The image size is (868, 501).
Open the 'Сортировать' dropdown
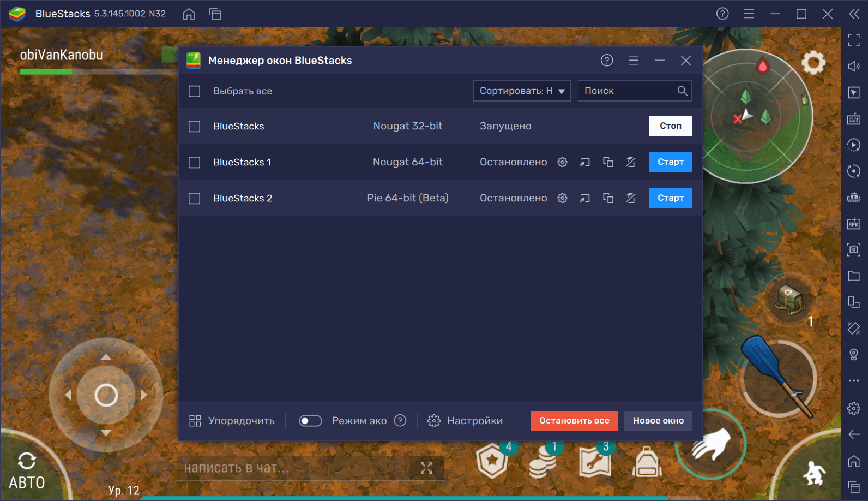coord(522,91)
